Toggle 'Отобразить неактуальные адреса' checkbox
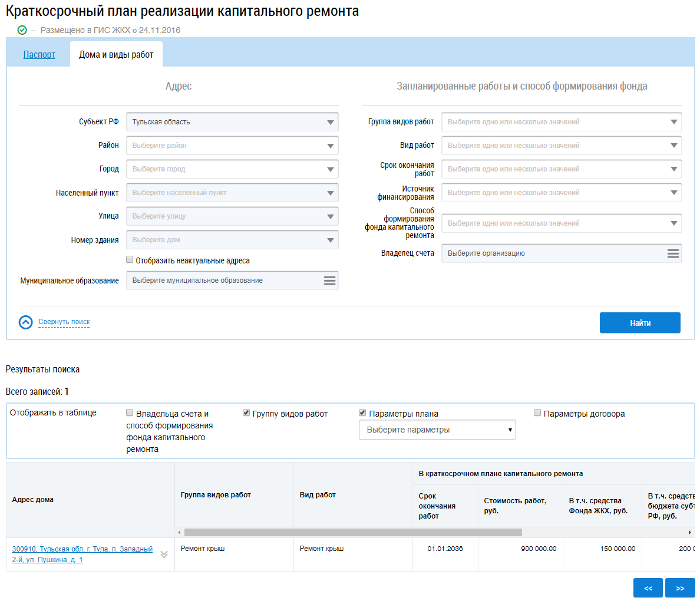 [130, 260]
